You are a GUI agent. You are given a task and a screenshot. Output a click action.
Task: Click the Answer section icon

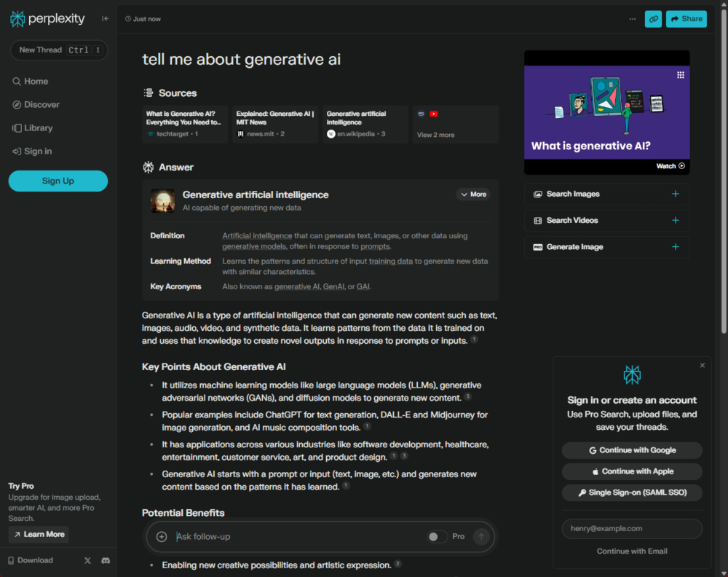coord(148,168)
